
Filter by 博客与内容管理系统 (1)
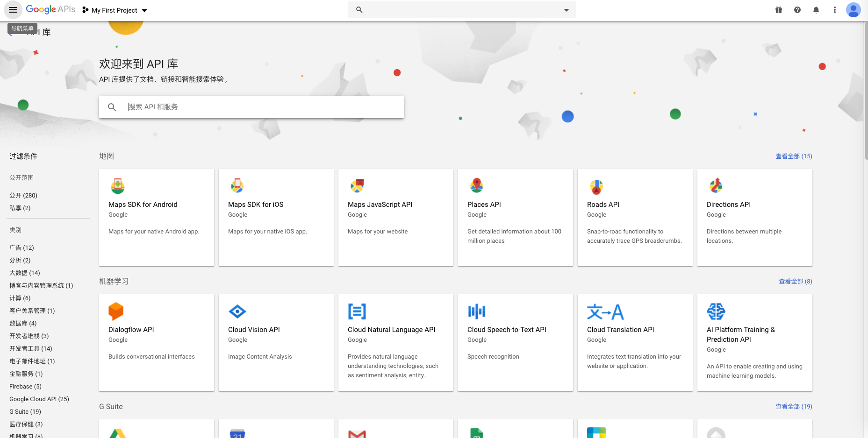[41, 286]
